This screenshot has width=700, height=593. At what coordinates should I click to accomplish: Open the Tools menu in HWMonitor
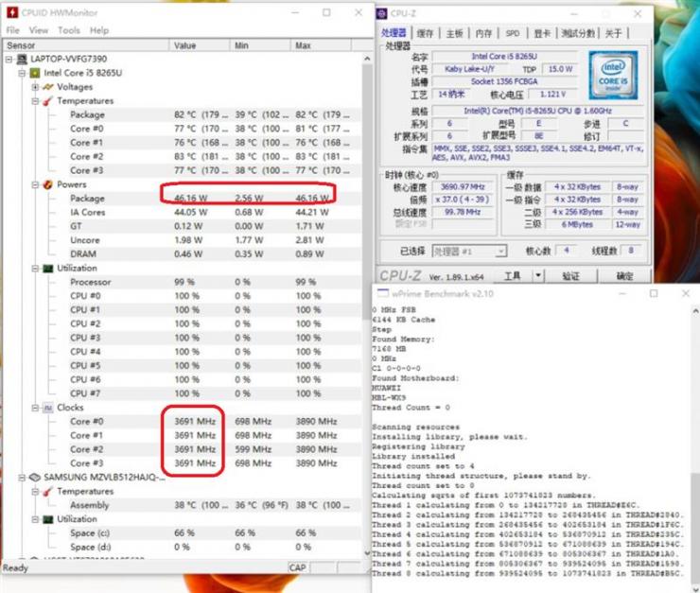coord(69,30)
